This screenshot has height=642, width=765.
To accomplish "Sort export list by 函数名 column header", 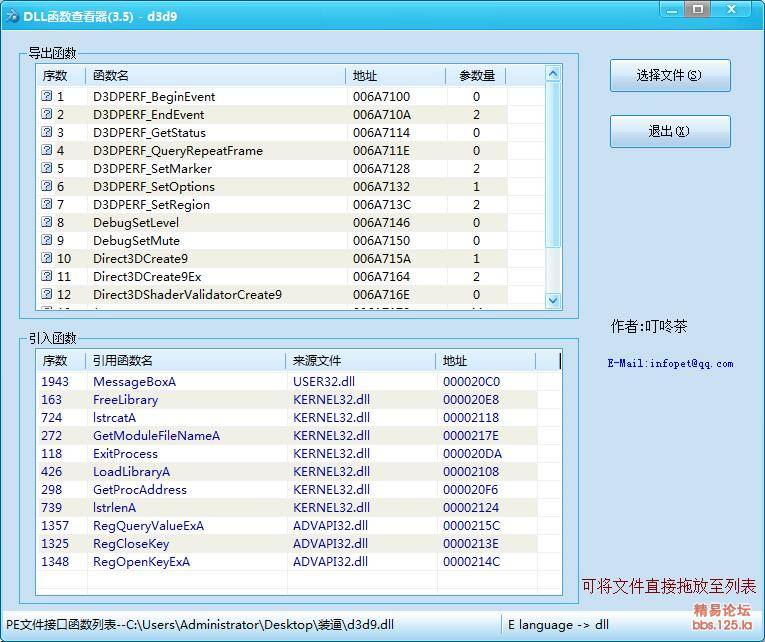I will (216, 76).
